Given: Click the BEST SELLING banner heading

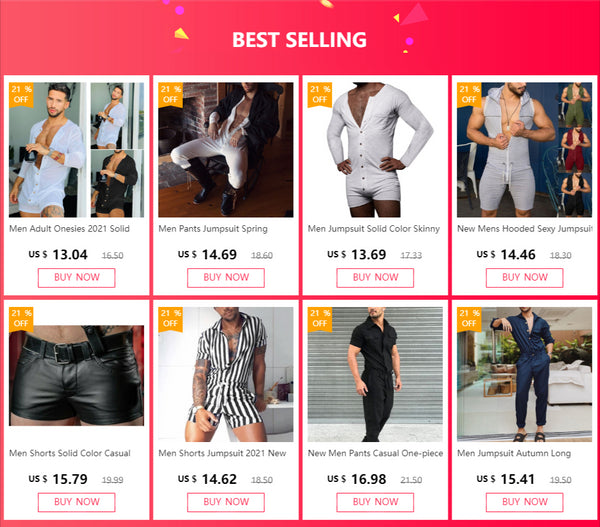Looking at the screenshot, I should [299, 40].
